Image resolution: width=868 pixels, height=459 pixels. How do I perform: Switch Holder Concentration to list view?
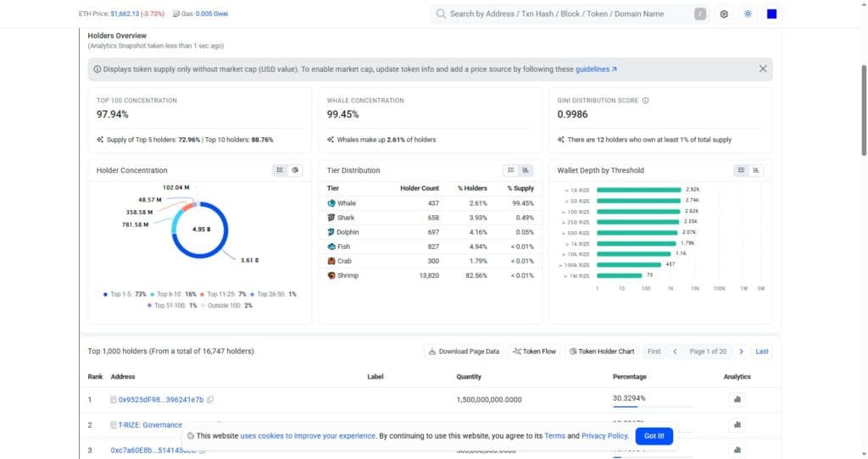coord(280,170)
